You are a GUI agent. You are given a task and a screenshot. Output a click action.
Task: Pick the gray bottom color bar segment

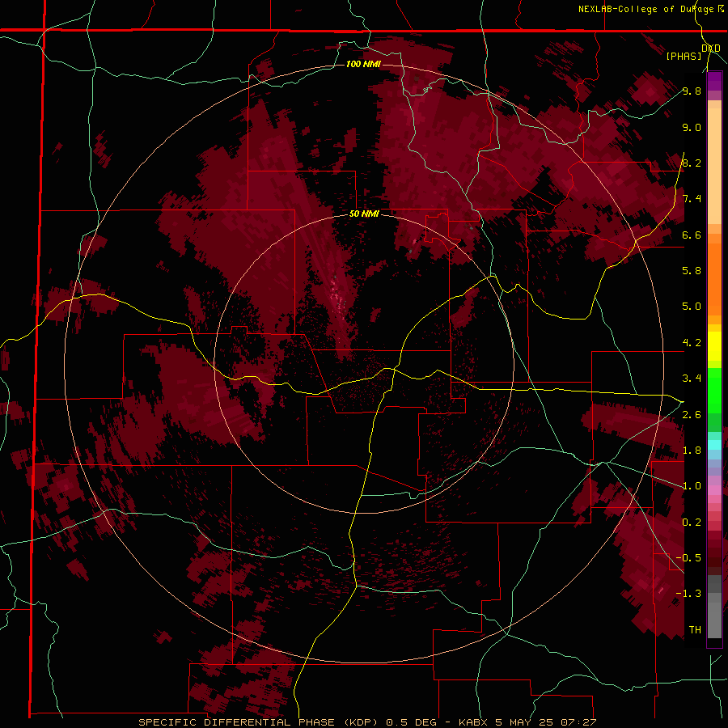click(714, 617)
